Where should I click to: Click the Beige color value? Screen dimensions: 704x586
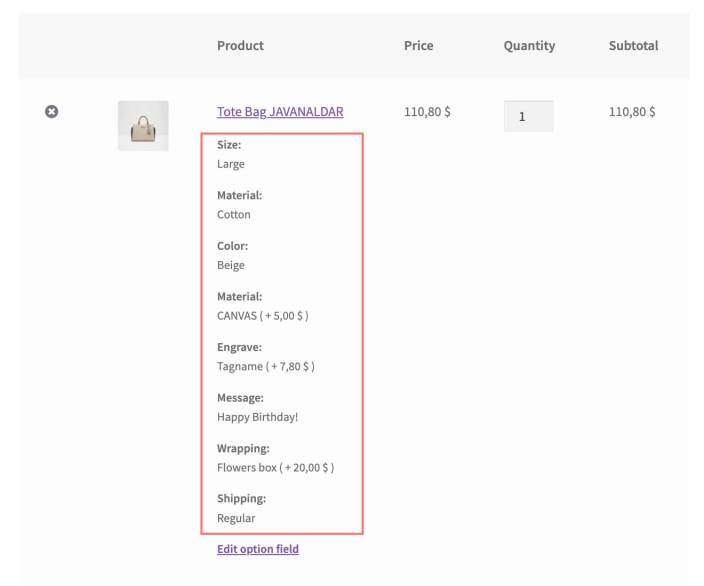point(231,265)
